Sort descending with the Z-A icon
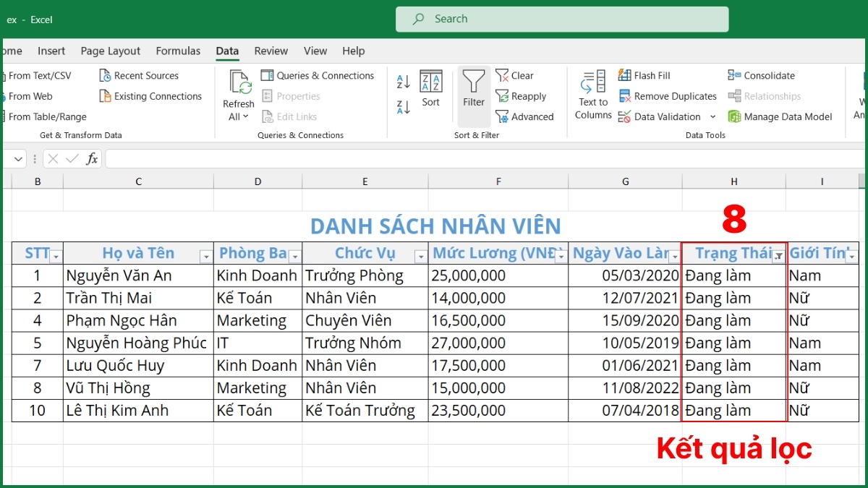Viewport: 868px width, 488px height. [x=404, y=107]
